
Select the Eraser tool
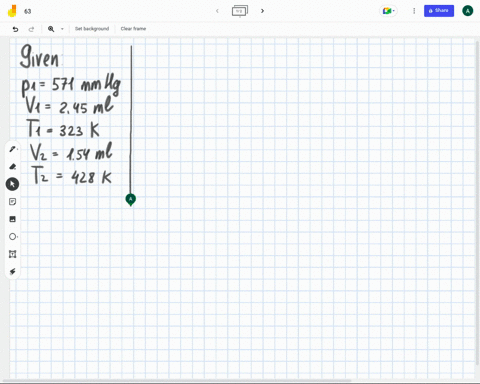point(13,166)
